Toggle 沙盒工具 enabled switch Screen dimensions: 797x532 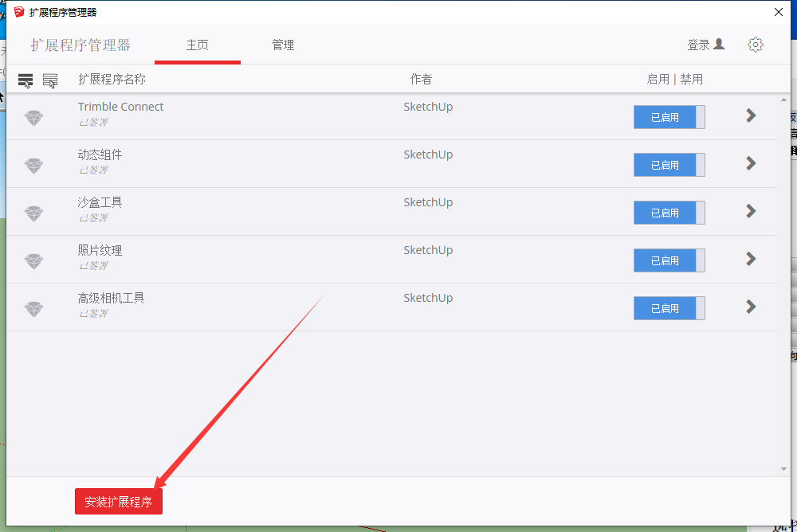point(669,213)
